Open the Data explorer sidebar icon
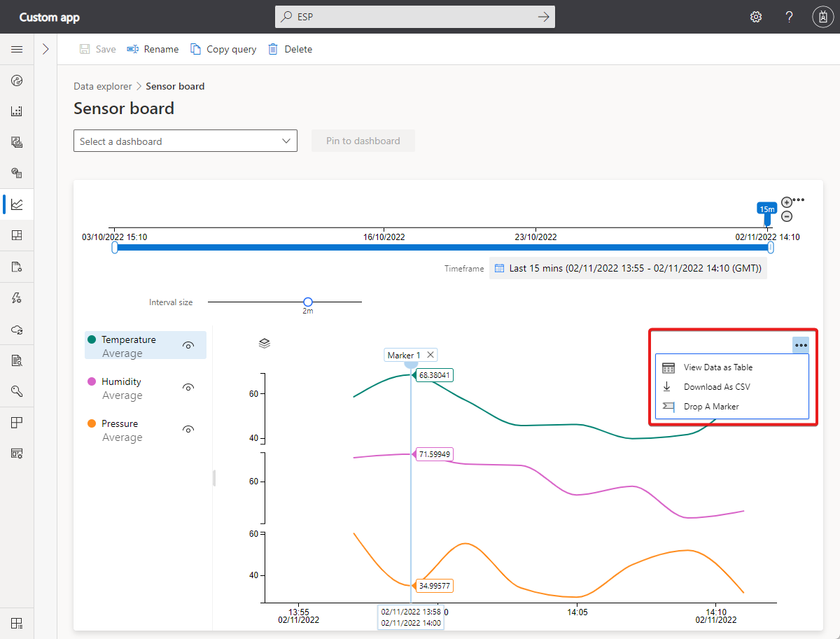This screenshot has height=639, width=840. (17, 204)
